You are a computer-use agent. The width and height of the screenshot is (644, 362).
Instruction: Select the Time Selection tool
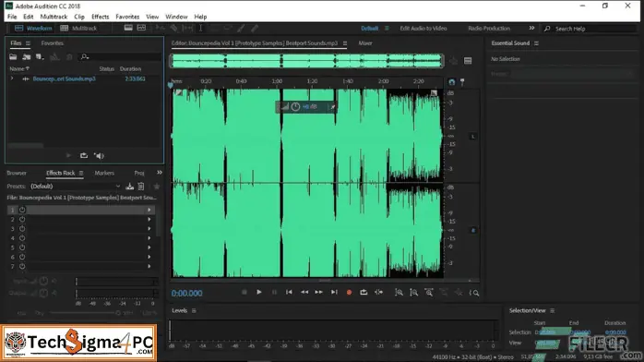tap(200, 28)
